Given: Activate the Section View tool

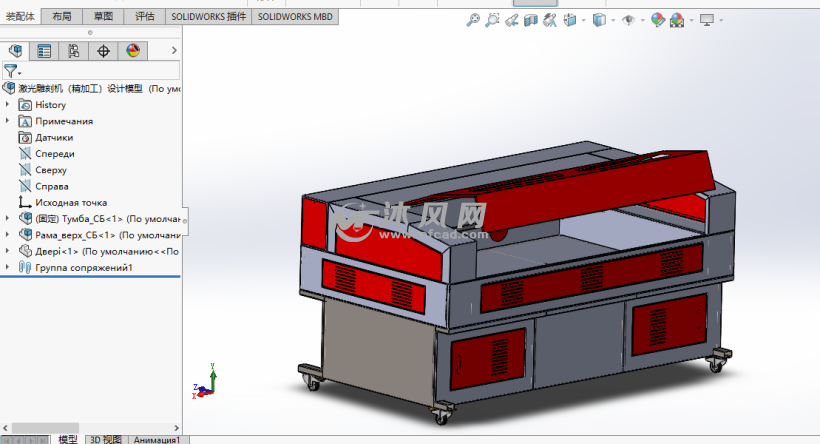Looking at the screenshot, I should (530, 19).
